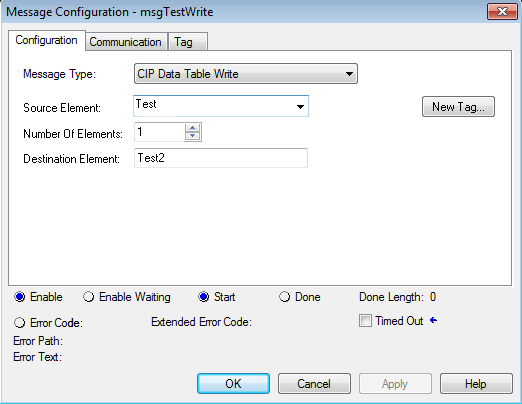Select the Done radio button

284,297
